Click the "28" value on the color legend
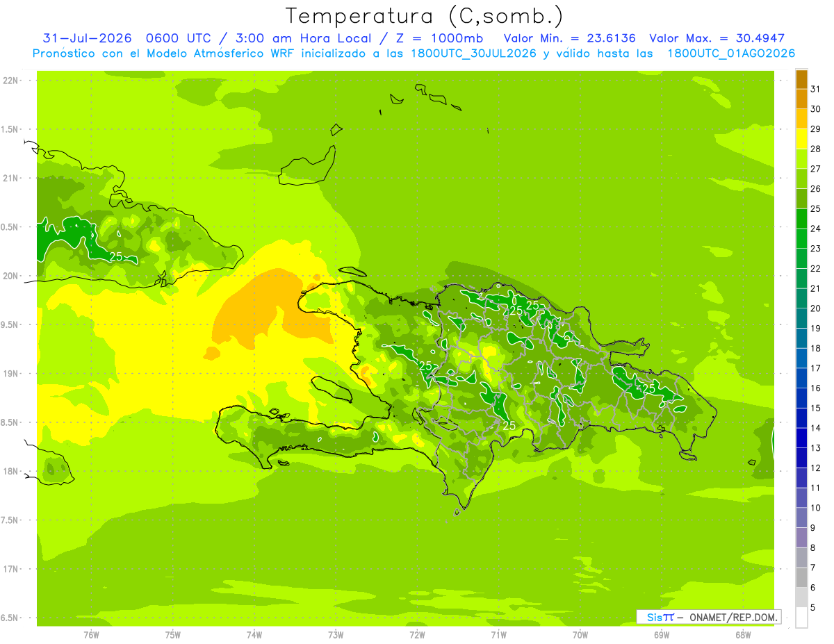 (816, 149)
